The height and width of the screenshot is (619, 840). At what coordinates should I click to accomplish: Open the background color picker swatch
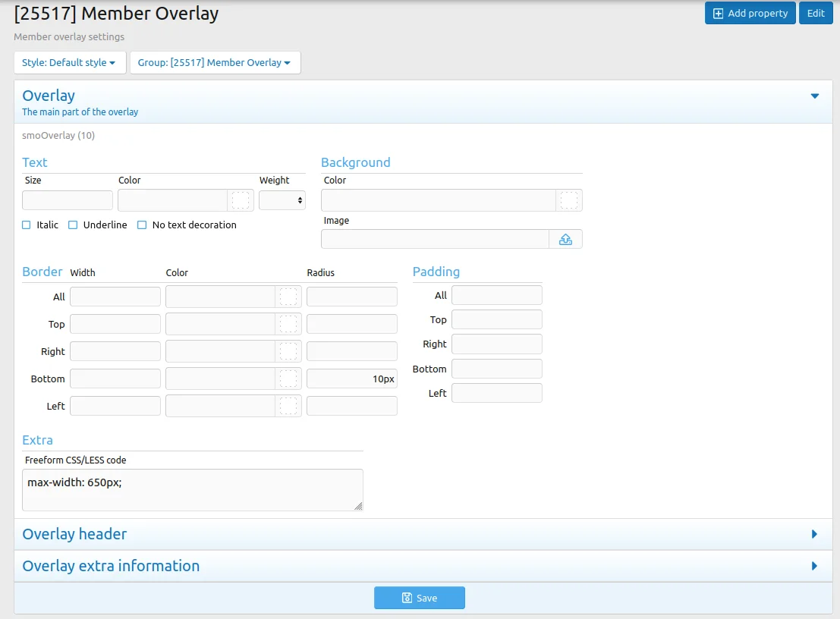[569, 200]
